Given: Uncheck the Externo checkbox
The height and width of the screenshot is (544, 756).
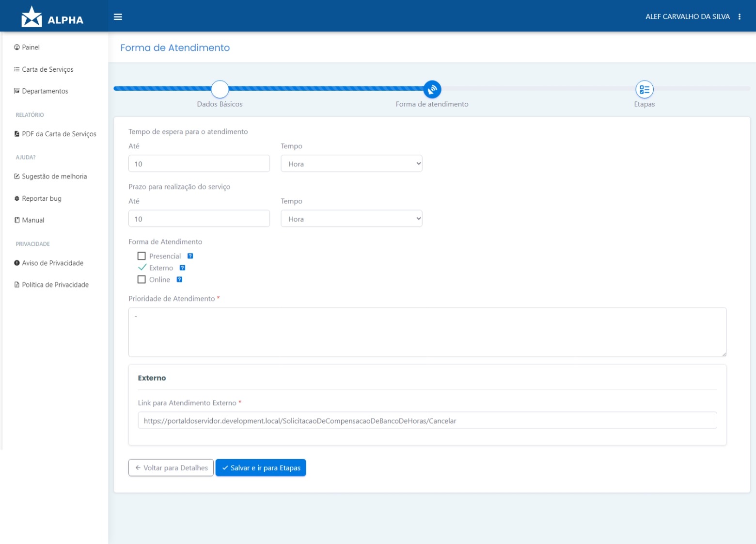Looking at the screenshot, I should pyautogui.click(x=142, y=267).
